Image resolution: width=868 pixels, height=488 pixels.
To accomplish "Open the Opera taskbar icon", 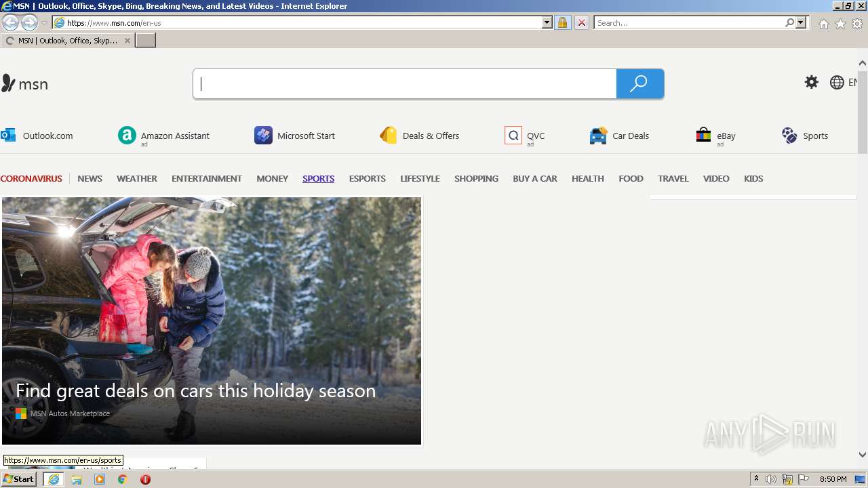I will tap(145, 479).
